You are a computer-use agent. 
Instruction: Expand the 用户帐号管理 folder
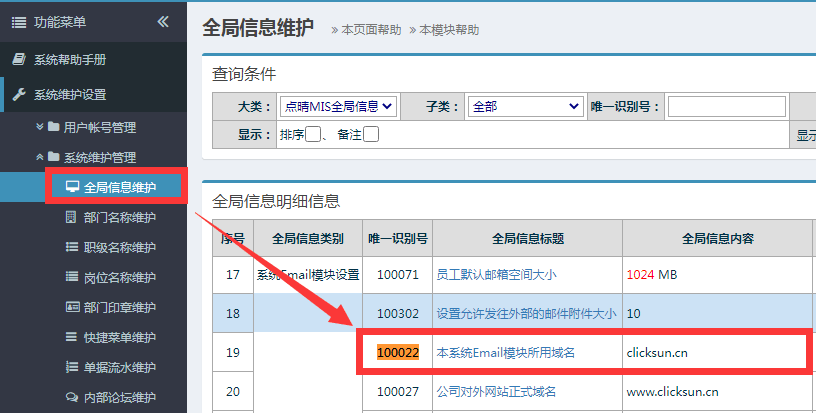[x=85, y=127]
